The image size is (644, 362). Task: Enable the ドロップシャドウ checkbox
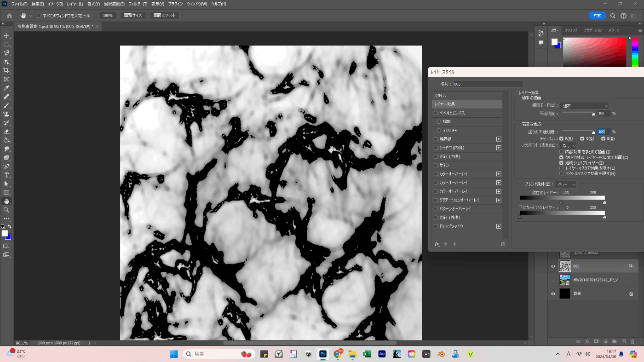tap(436, 226)
